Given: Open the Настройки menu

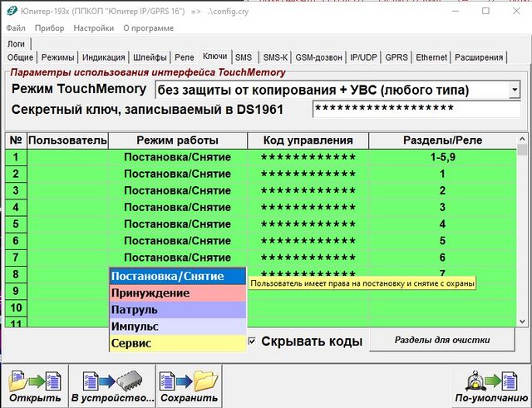Looking at the screenshot, I should click(94, 27).
